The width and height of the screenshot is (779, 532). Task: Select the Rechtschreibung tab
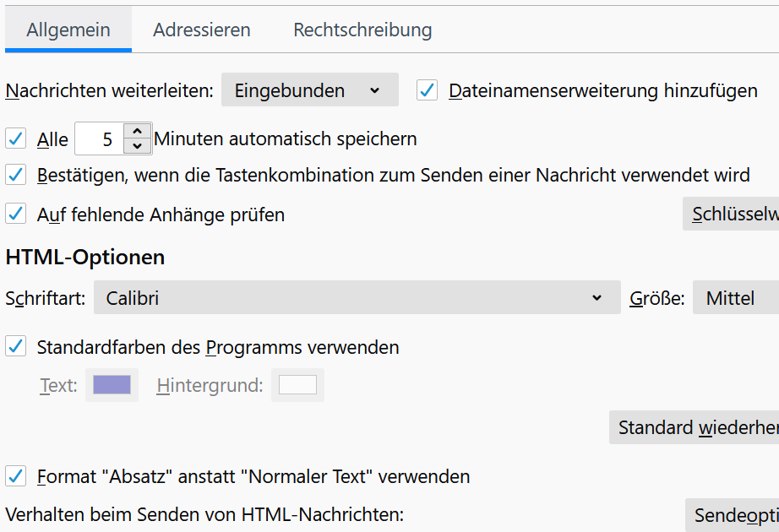pos(362,30)
